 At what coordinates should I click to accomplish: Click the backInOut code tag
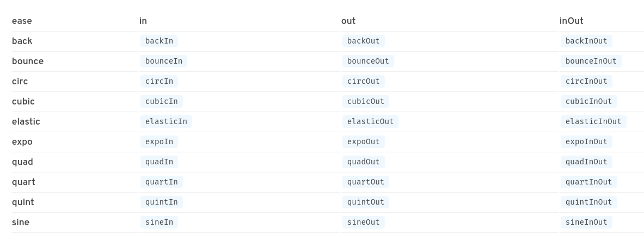pyautogui.click(x=586, y=41)
